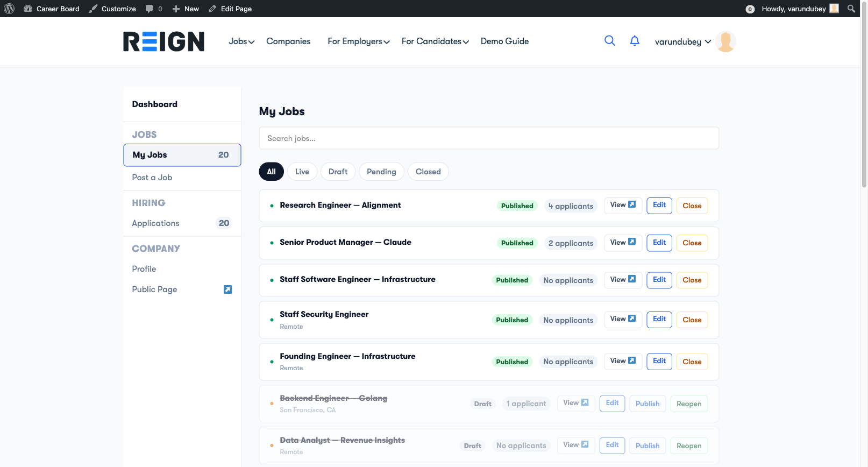Click the REIGN site logo
868x467 pixels.
click(x=164, y=41)
